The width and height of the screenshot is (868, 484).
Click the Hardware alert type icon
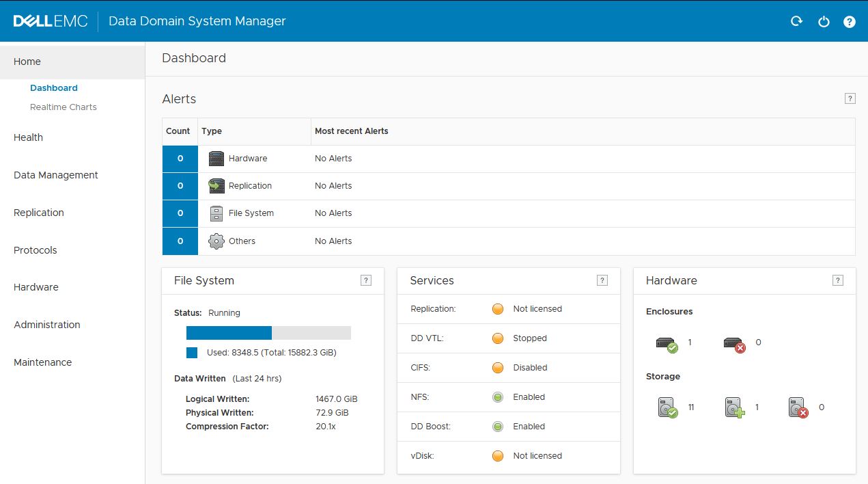tap(216, 159)
